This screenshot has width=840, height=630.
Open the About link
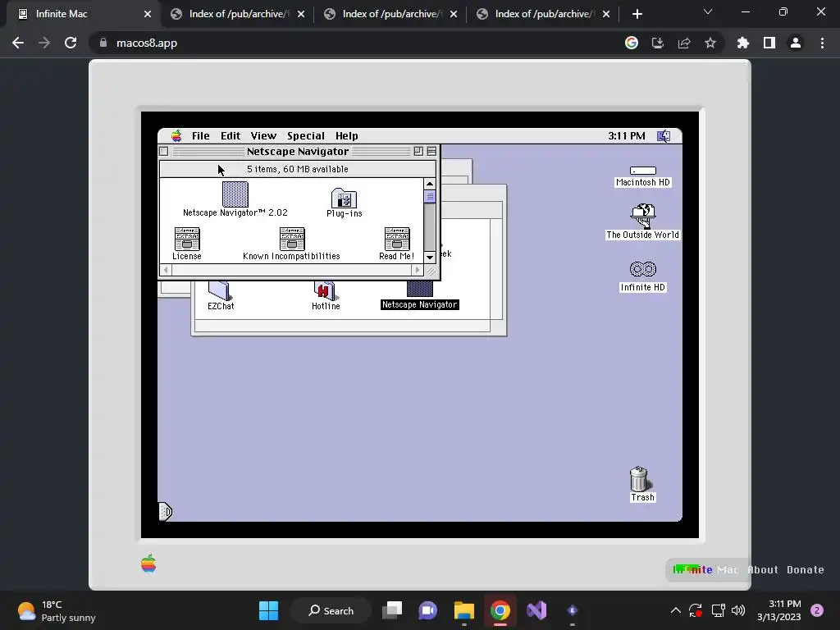coord(762,570)
